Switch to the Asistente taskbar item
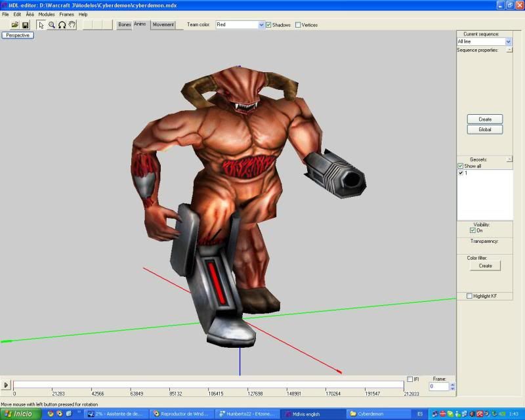This screenshot has width=525, height=420. click(117, 414)
